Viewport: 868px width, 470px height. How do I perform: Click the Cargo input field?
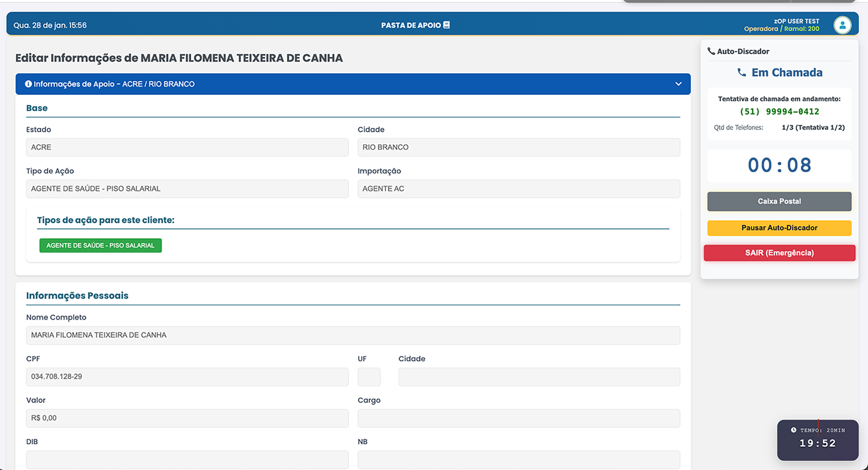(x=518, y=418)
